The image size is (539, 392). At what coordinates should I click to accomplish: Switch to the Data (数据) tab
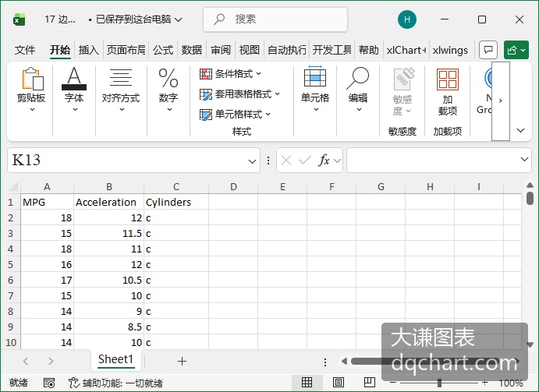192,50
